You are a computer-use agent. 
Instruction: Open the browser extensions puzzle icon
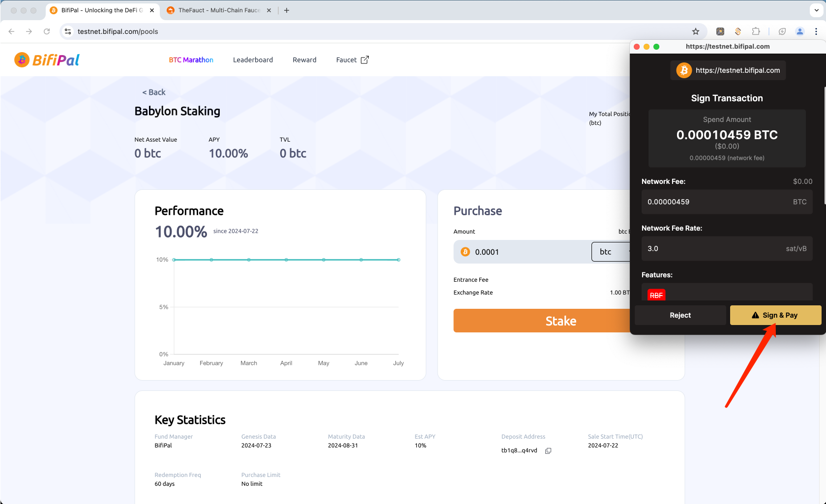tap(756, 31)
